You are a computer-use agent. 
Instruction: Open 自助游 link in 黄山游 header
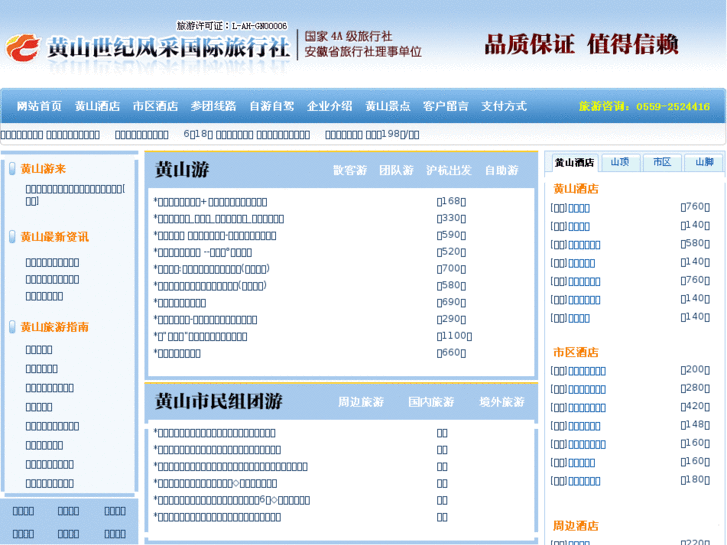(502, 170)
